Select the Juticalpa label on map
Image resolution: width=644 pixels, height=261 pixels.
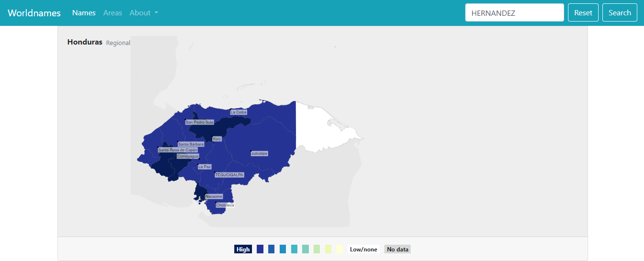pos(259,153)
